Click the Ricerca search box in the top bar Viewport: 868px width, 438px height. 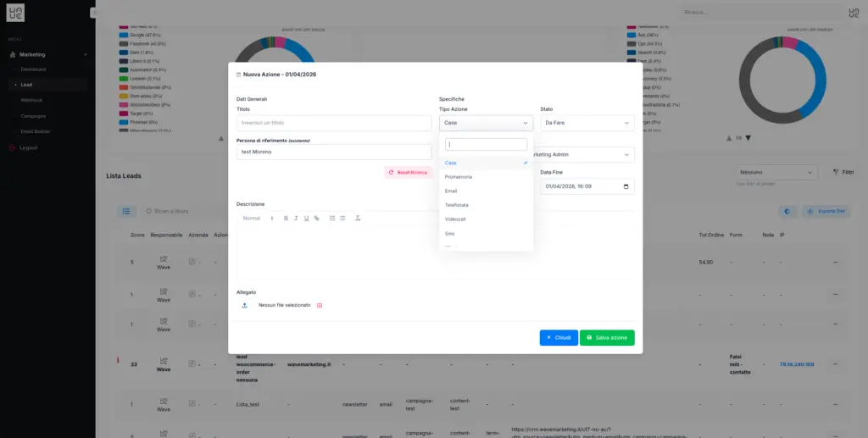(x=761, y=12)
